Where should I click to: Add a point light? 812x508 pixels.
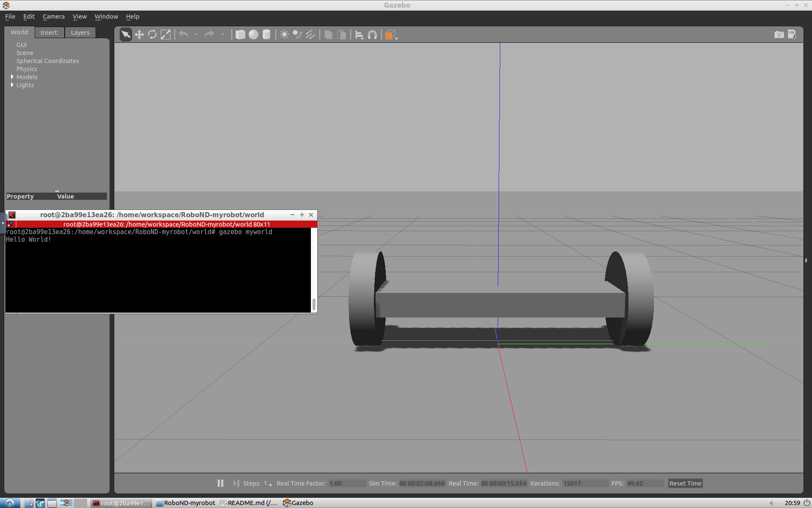(x=284, y=35)
